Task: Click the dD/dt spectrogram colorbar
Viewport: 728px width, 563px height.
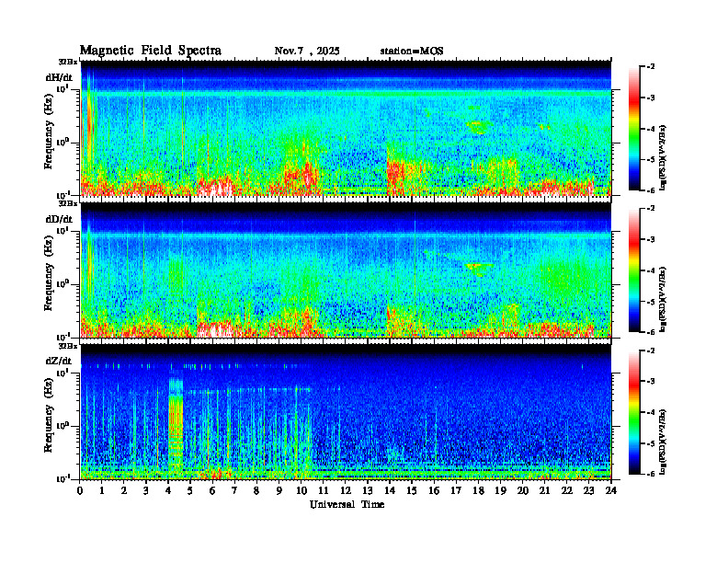Action: (x=634, y=270)
